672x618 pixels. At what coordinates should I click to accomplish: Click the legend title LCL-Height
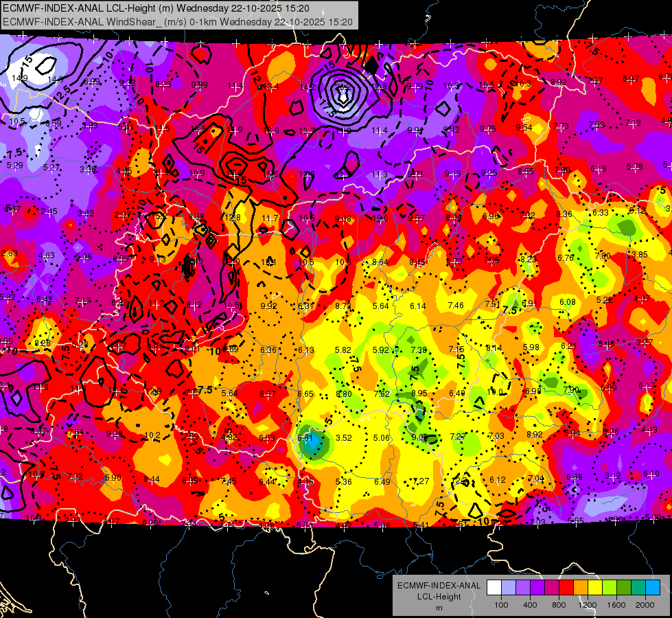point(439,597)
